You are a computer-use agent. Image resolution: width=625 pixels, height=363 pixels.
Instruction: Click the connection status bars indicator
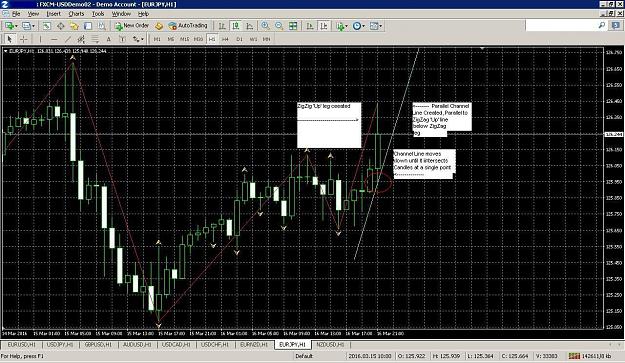click(574, 356)
